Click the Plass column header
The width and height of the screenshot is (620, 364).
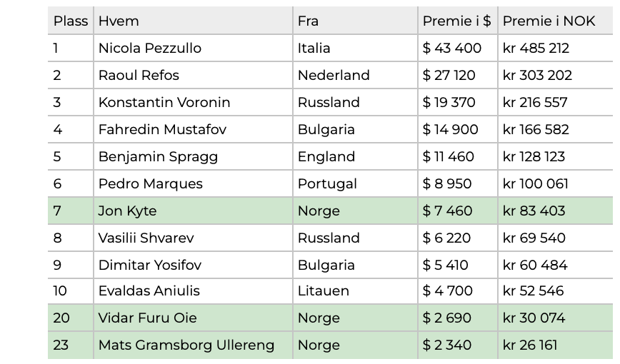pos(71,21)
